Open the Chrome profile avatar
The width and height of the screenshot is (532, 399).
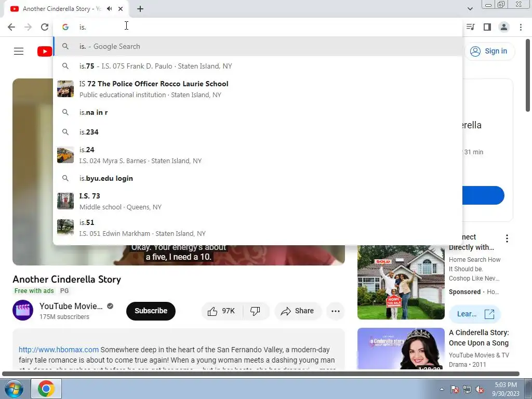pyautogui.click(x=504, y=27)
